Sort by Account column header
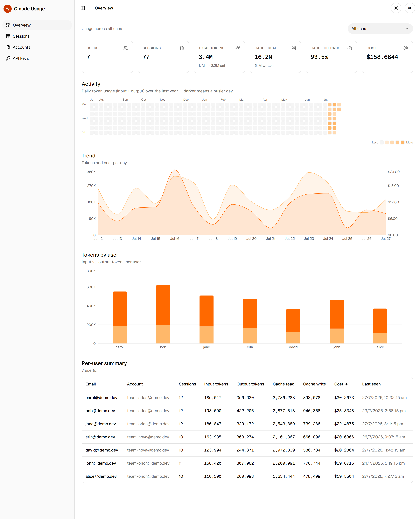420x519 pixels. pyautogui.click(x=135, y=384)
